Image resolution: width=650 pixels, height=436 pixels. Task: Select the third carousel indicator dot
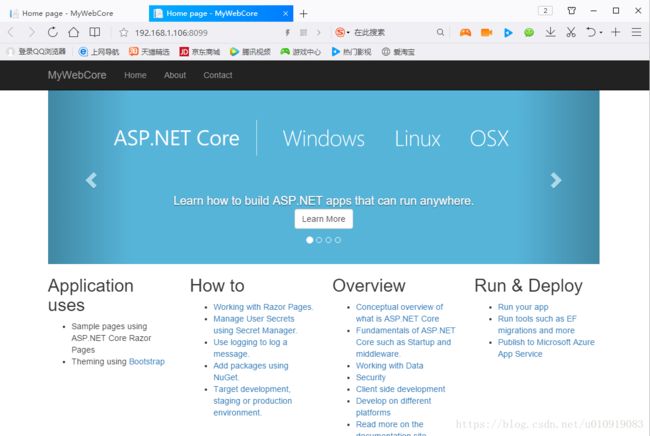click(329, 240)
